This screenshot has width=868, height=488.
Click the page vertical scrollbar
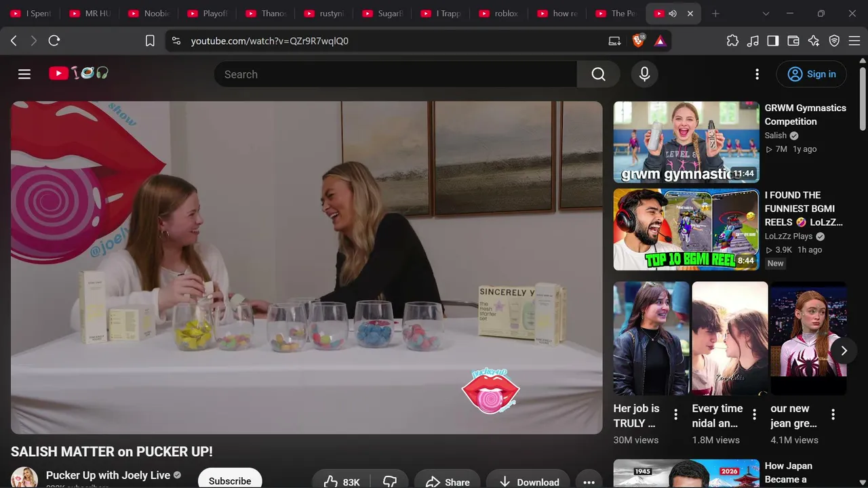tap(863, 98)
